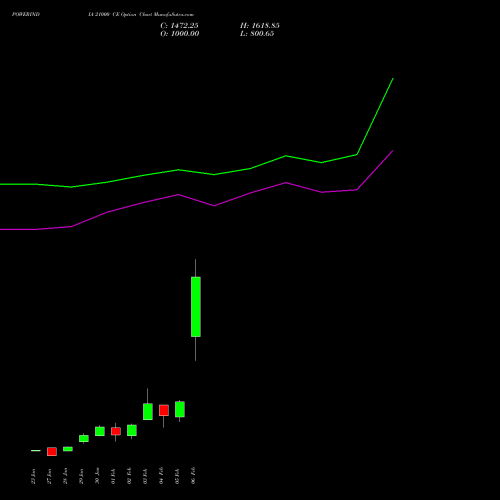
Task: Click the 06 Feb date label
Action: click(x=193, y=476)
